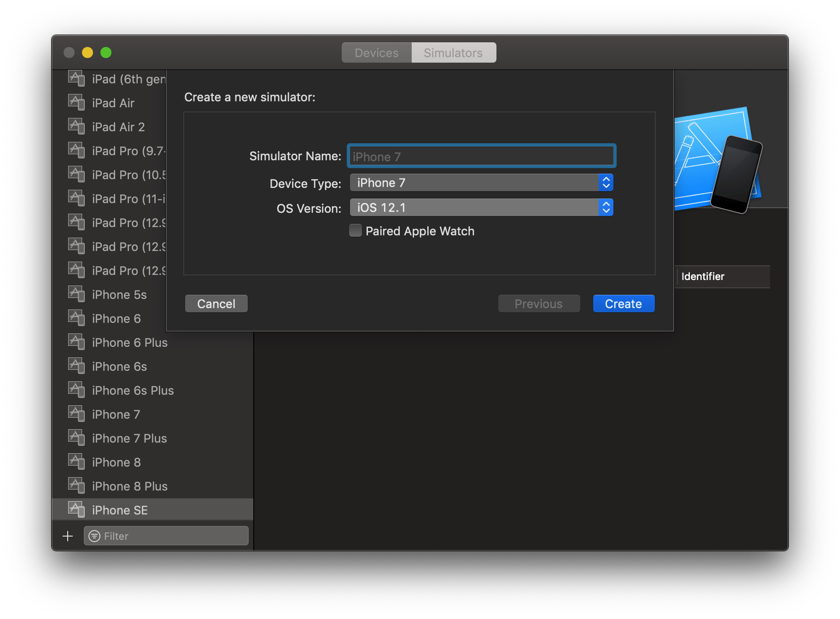Switch to the Devices tab
The height and width of the screenshot is (619, 840).
[377, 53]
